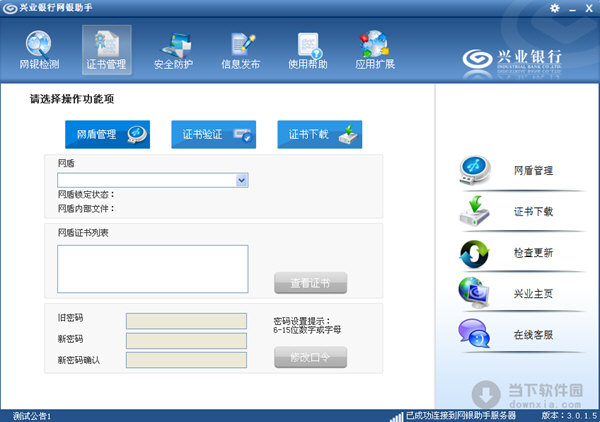Click the settings gear in title bar
600x422 pixels.
(x=554, y=8)
